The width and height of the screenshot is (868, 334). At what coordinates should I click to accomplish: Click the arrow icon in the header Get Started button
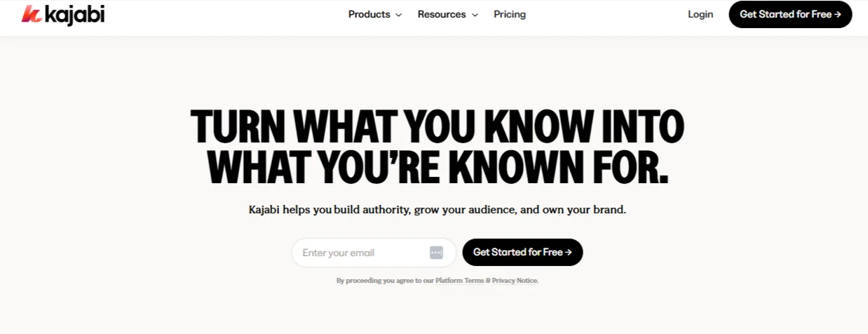point(838,14)
